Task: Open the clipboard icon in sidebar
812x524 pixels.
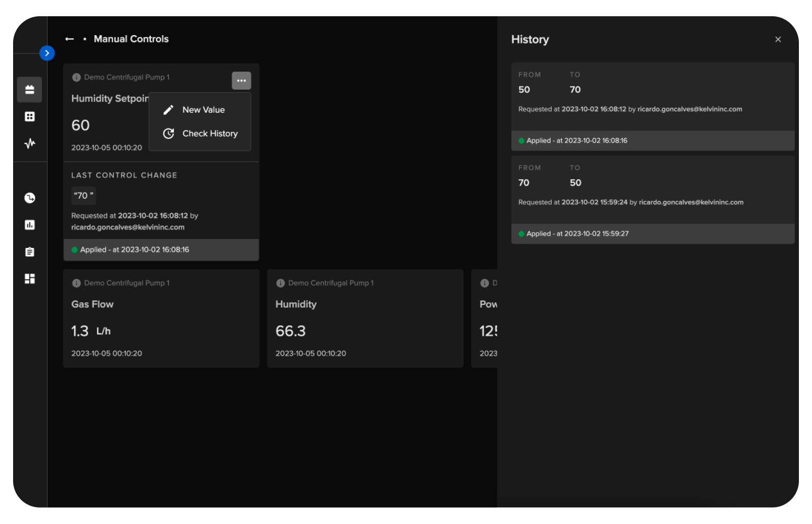Action: pyautogui.click(x=30, y=252)
